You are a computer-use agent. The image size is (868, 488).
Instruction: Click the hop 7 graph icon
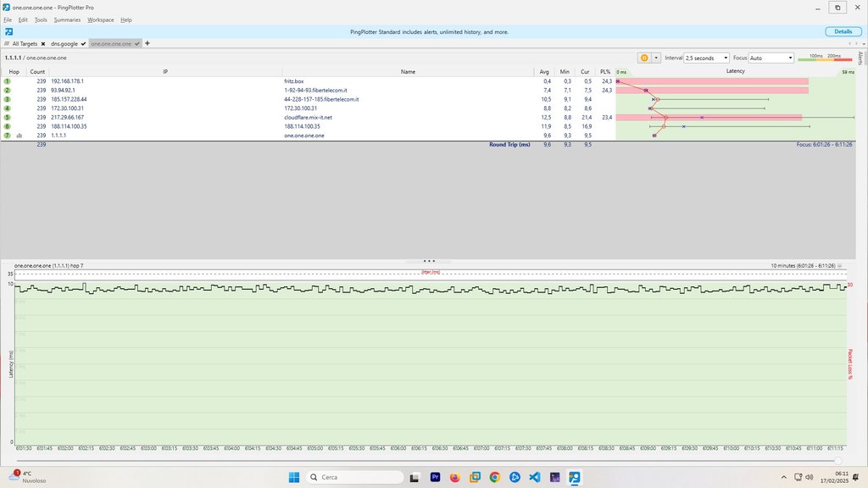[19, 136]
